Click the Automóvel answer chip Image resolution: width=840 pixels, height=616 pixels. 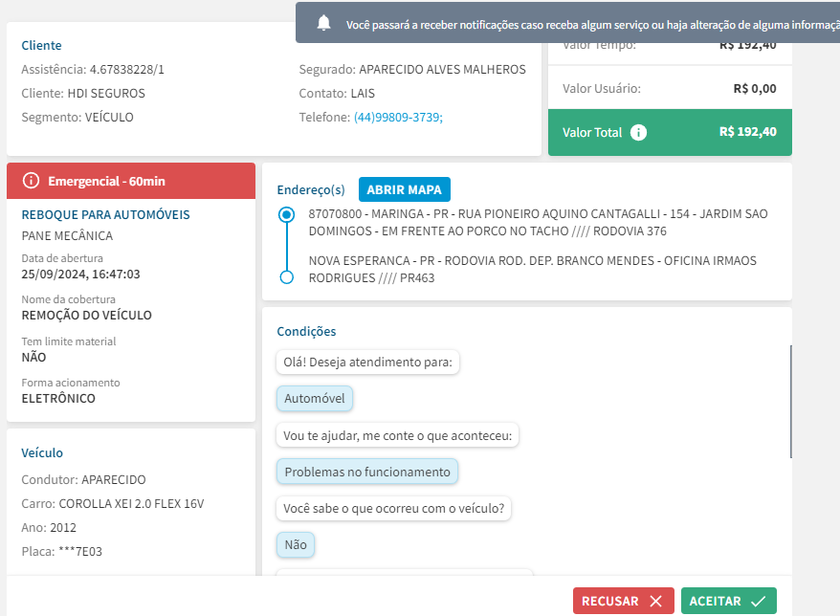click(x=315, y=399)
